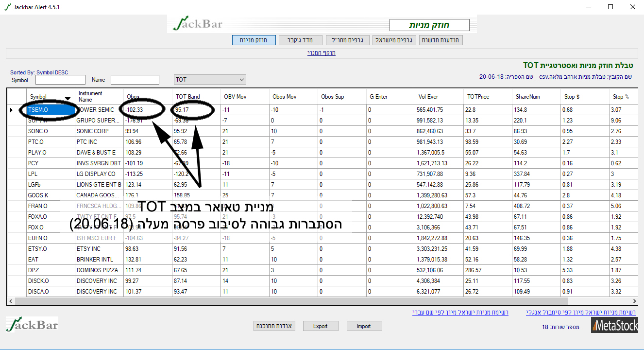Click the Export button

pos(320,326)
